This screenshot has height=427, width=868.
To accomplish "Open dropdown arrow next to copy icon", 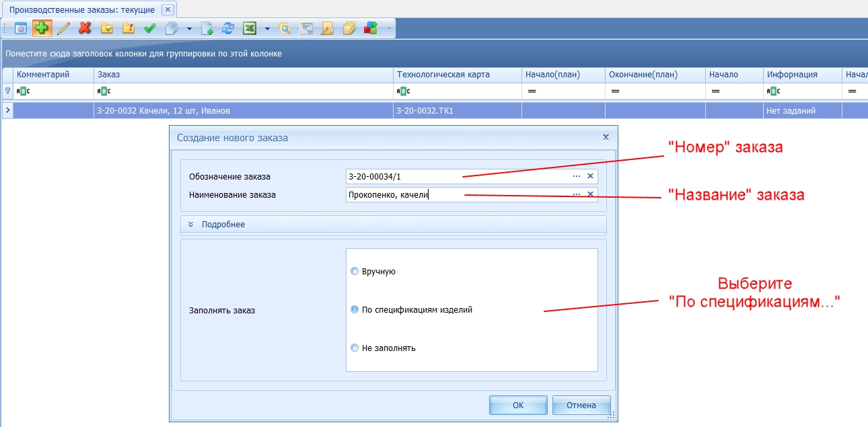I will 189,29.
